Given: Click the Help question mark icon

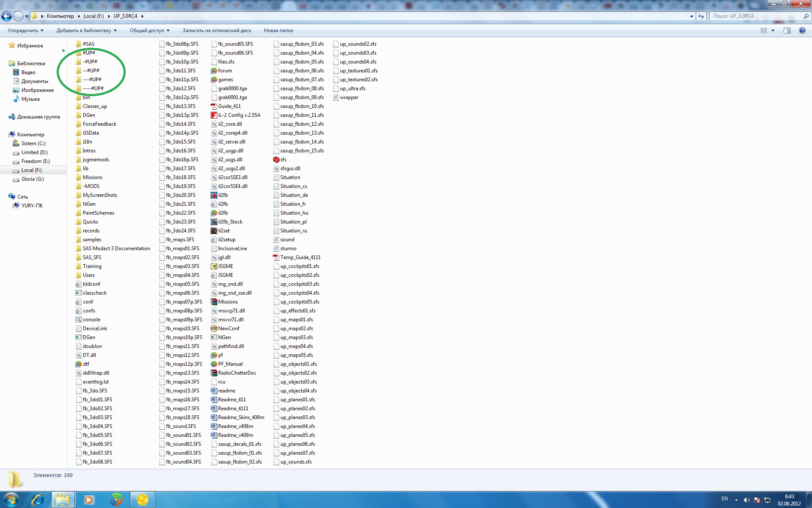Looking at the screenshot, I should click(x=802, y=30).
